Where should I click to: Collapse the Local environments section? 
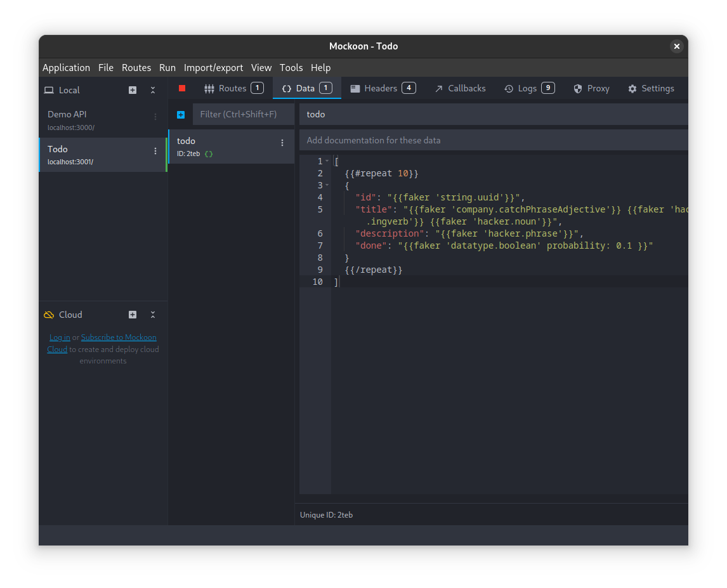tap(153, 90)
